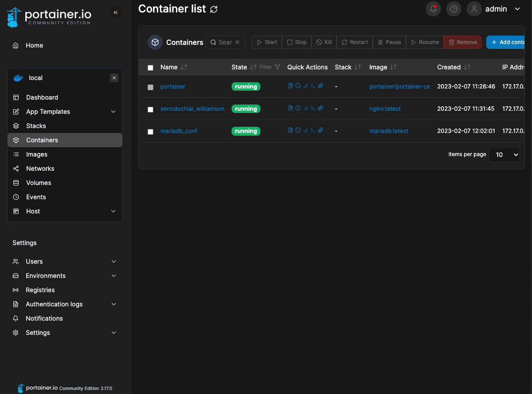Tick the xenodochial_williamson row checkbox
The width and height of the screenshot is (532, 394).
150,109
